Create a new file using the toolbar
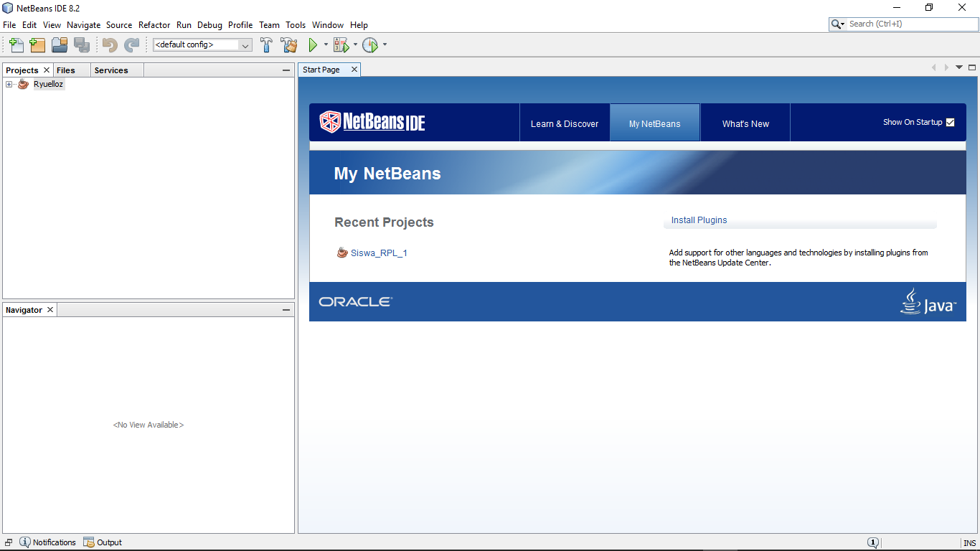This screenshot has width=980, height=551. (x=16, y=44)
